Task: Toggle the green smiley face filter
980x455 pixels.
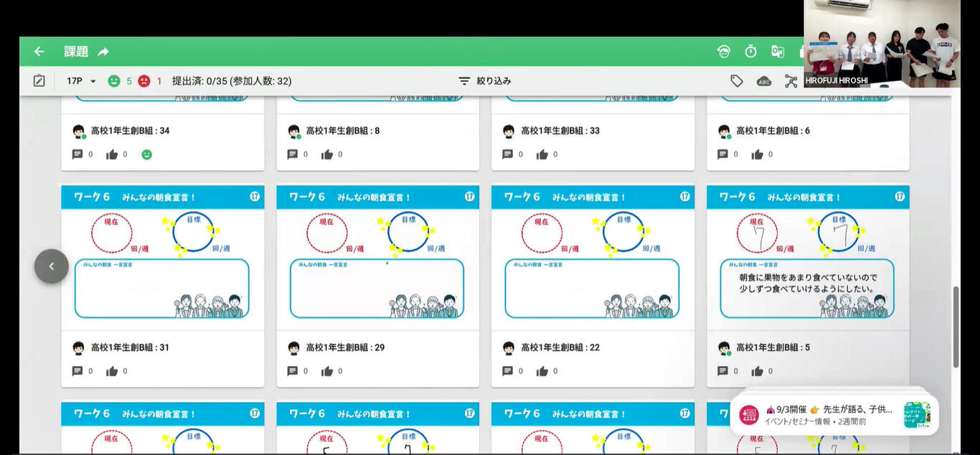Action: pos(113,81)
